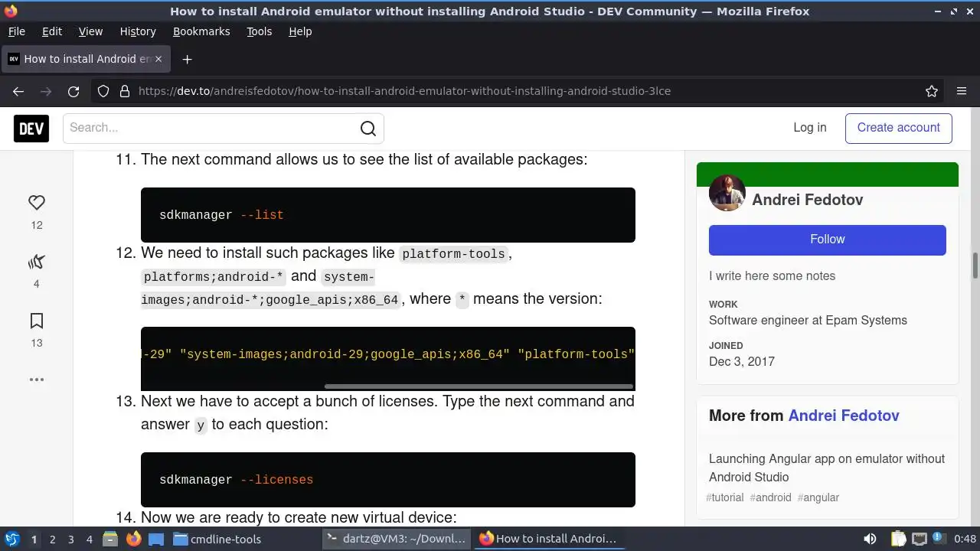This screenshot has width=980, height=551.
Task: Click Create account button
Action: 899,128
